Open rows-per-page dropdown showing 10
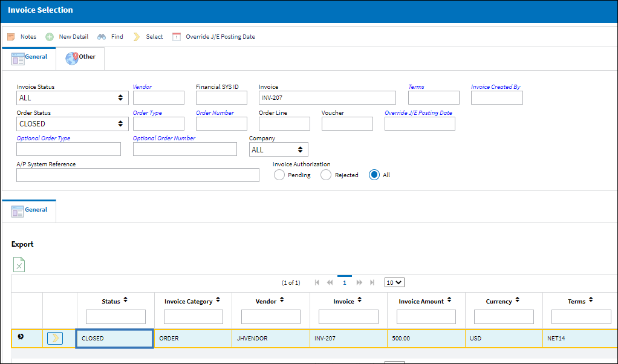Viewport: 618px width, 364px height. point(394,282)
